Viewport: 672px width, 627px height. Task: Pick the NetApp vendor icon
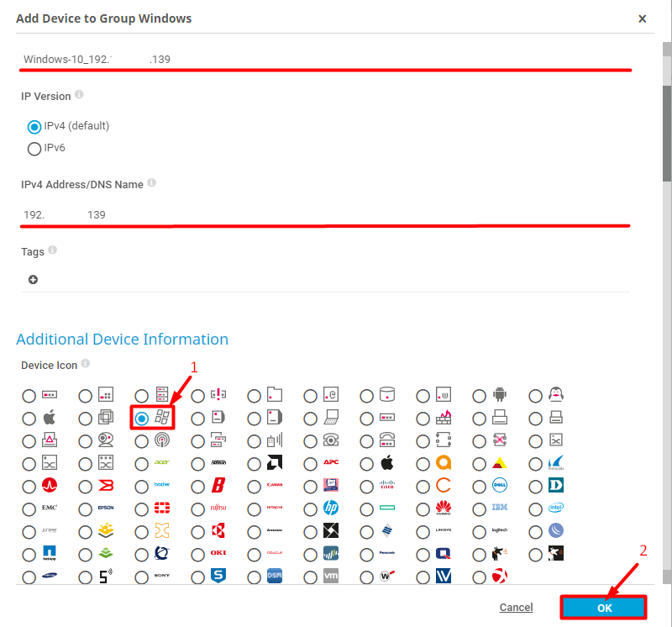tap(50, 553)
